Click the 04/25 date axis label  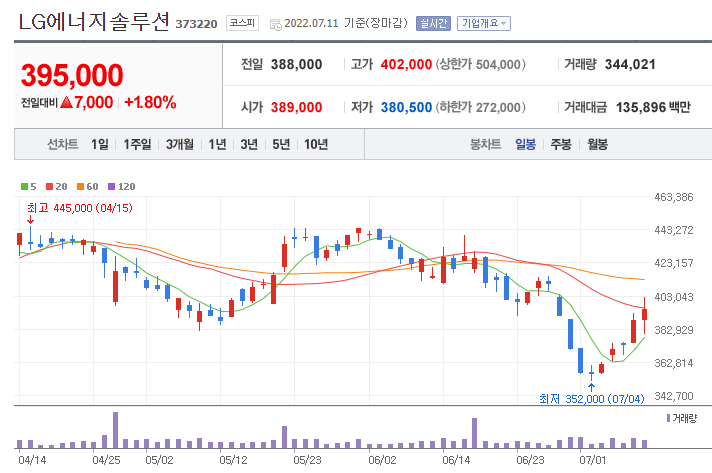click(x=106, y=460)
